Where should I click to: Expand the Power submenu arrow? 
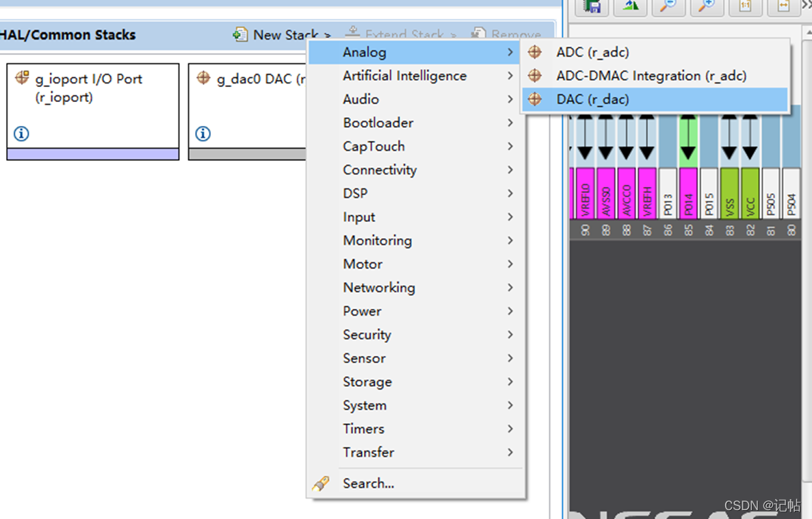click(x=510, y=311)
